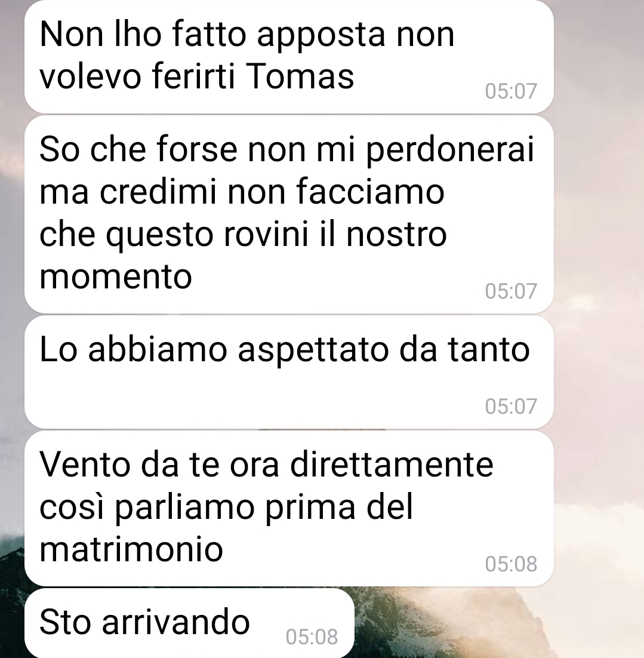Click the timestamp under 'momento' message
This screenshot has height=658, width=644.
510,291
